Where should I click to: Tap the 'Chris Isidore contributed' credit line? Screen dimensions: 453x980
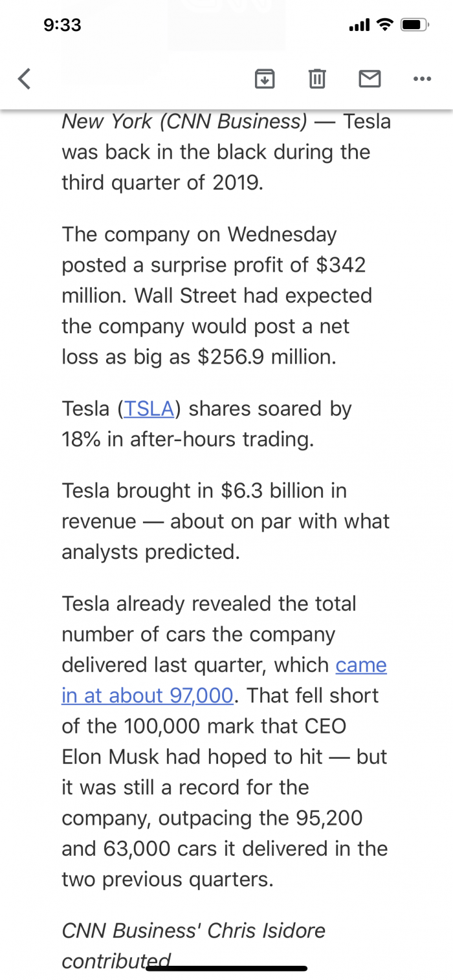[193, 946]
